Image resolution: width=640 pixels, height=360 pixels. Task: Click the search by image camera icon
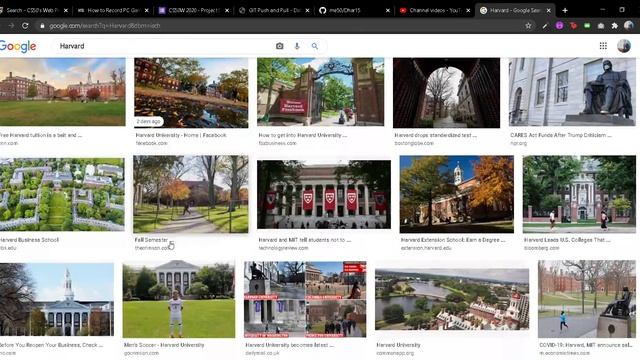click(280, 46)
